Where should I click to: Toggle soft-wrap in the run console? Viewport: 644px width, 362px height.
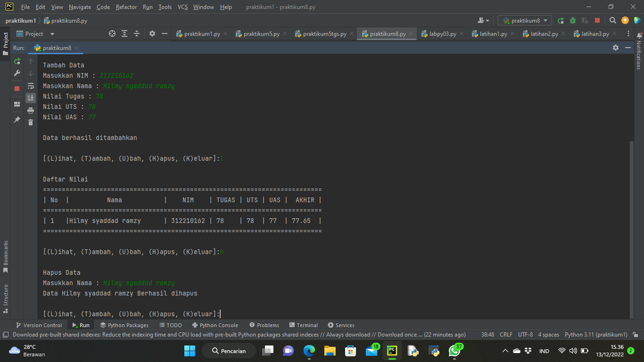[31, 86]
